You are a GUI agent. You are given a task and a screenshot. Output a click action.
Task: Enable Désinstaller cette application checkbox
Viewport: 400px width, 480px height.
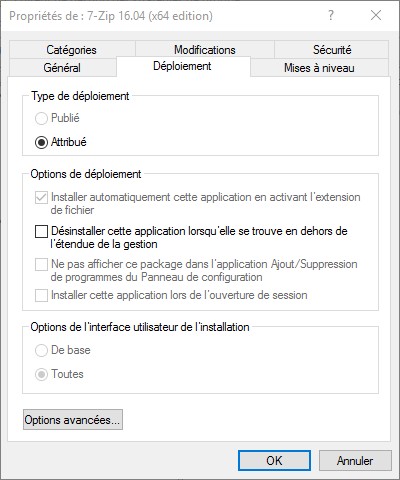[41, 232]
